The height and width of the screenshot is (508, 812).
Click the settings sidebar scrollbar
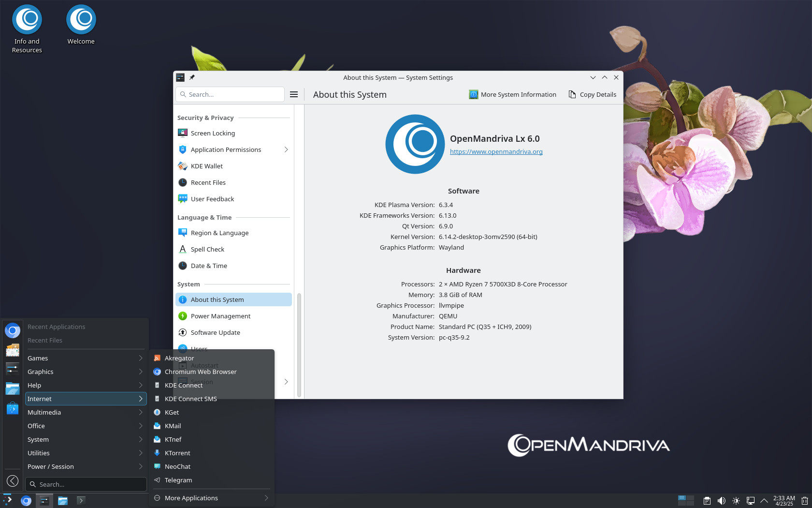click(299, 345)
